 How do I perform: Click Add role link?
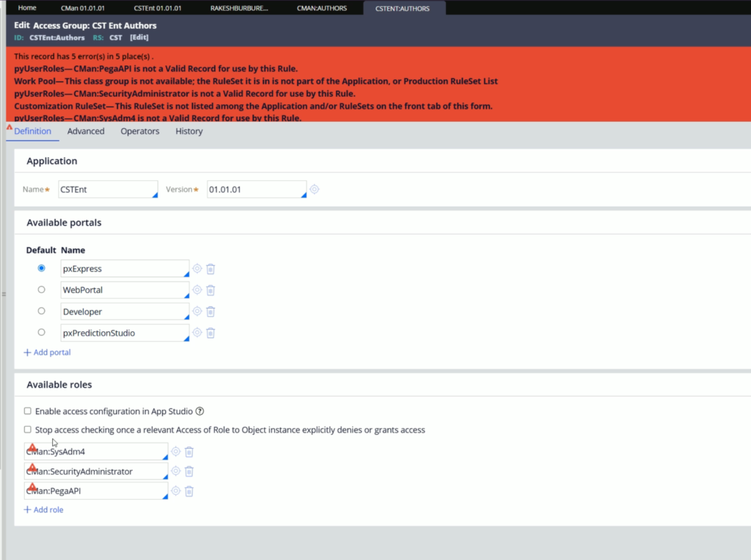[43, 509]
